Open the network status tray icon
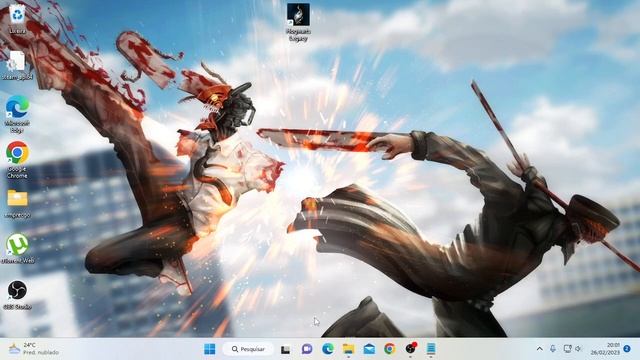The image size is (640, 360). pos(567,349)
